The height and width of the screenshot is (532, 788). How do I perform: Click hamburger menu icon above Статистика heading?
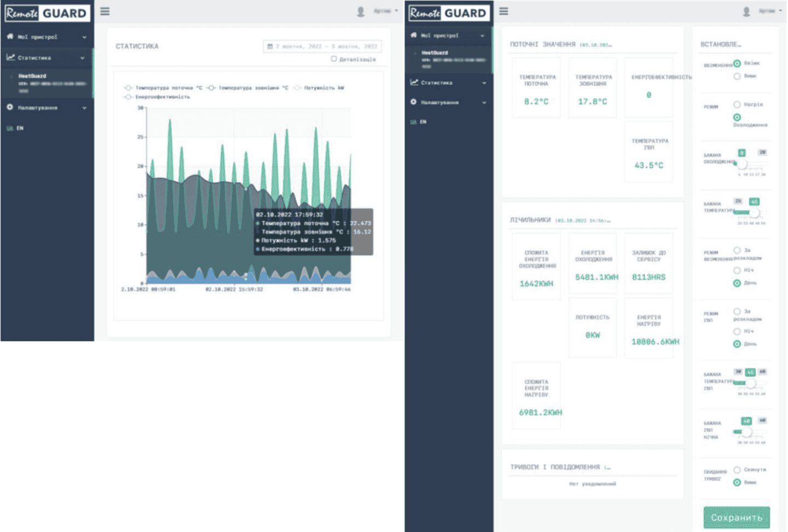[x=105, y=11]
